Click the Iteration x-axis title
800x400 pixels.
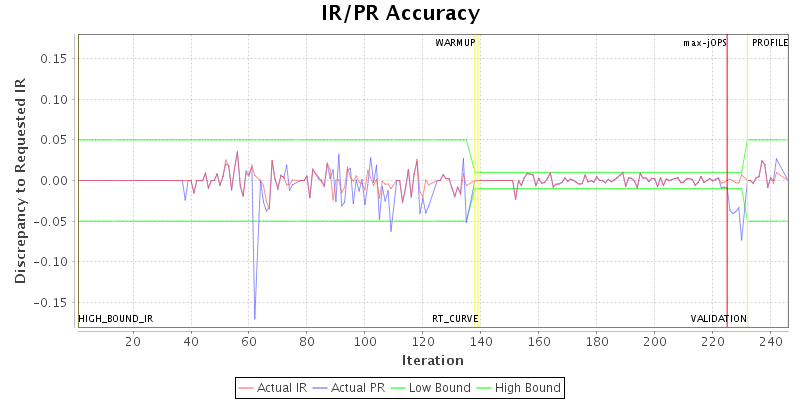pos(432,360)
